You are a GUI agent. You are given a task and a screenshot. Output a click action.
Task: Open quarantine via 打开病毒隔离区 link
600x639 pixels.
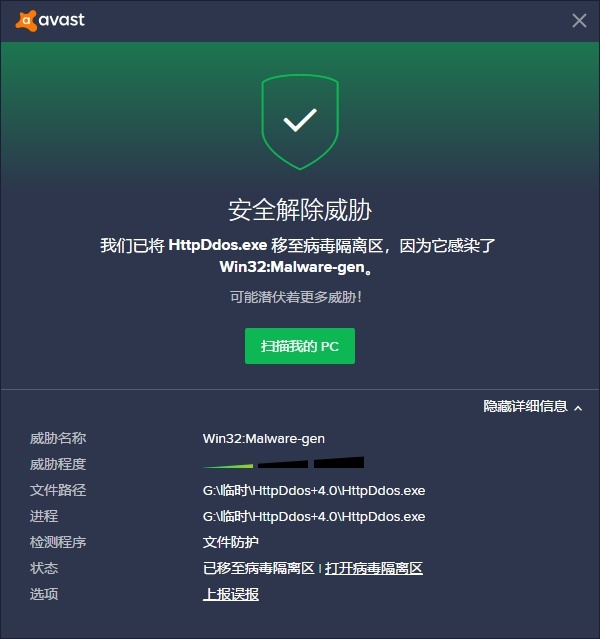pos(374,568)
